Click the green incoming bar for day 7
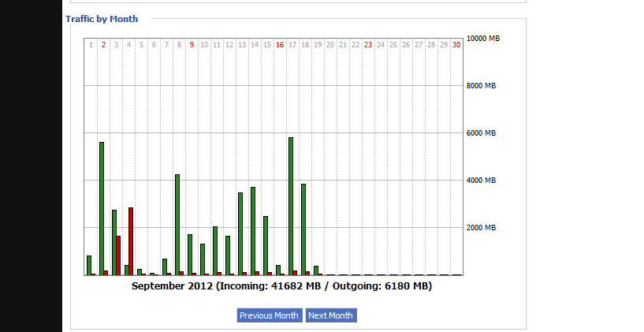This screenshot has height=332, width=644. point(165,267)
